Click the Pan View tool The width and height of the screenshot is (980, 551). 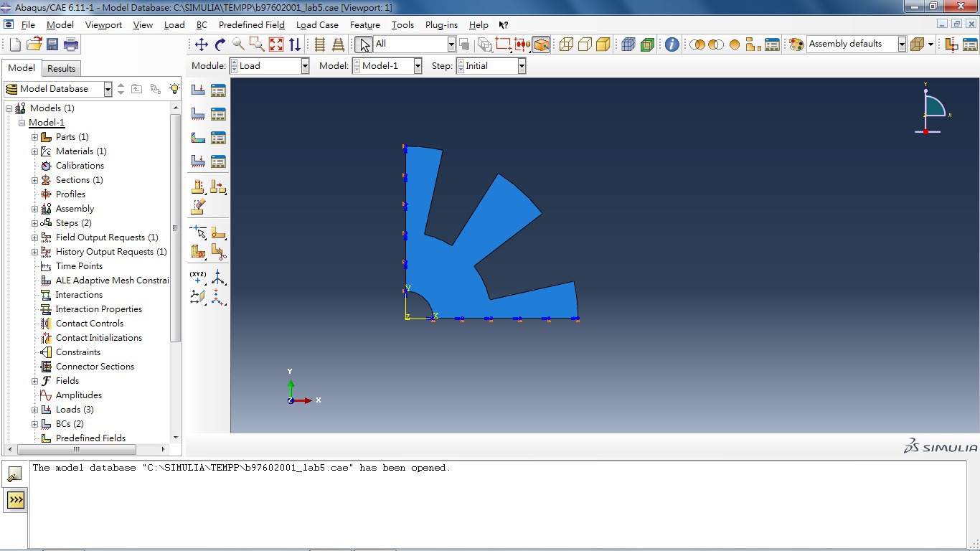(x=202, y=44)
